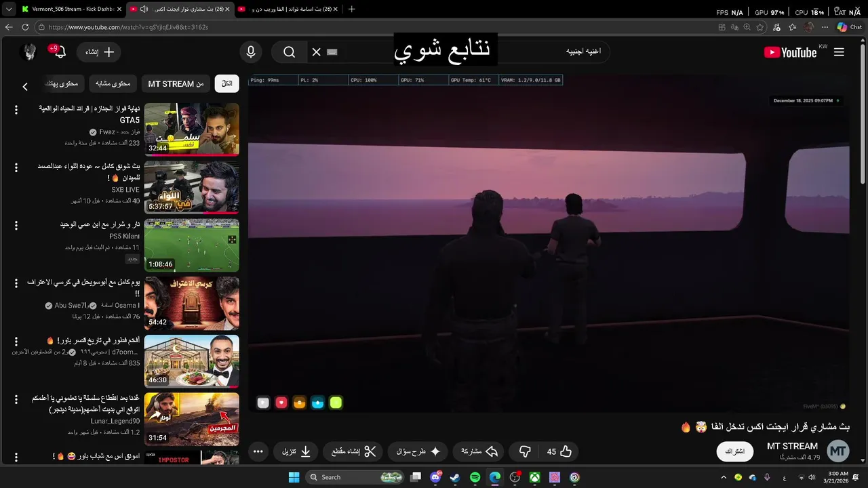Reload the page with refresh icon
The width and height of the screenshot is (868, 488).
pos(25,27)
